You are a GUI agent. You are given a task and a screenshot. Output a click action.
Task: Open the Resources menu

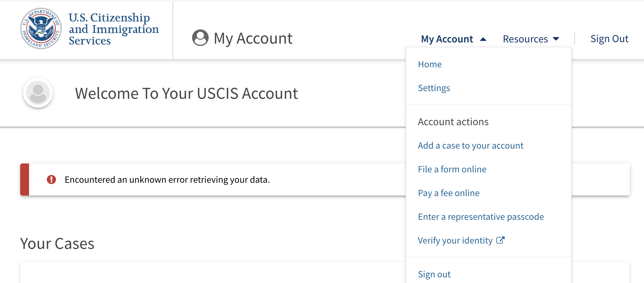coord(531,39)
